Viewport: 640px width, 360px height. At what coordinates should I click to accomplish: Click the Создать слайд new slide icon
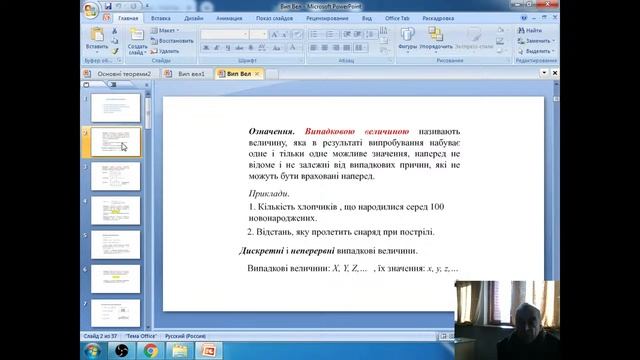coord(136,35)
